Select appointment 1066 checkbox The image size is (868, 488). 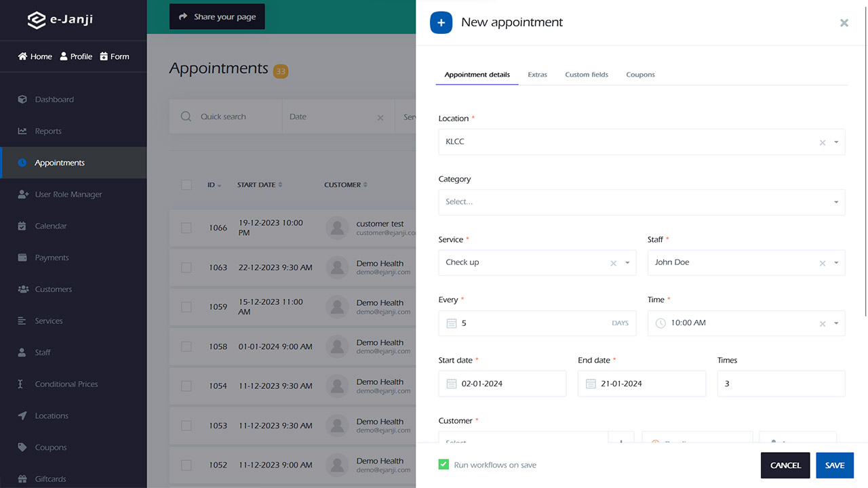pos(186,228)
